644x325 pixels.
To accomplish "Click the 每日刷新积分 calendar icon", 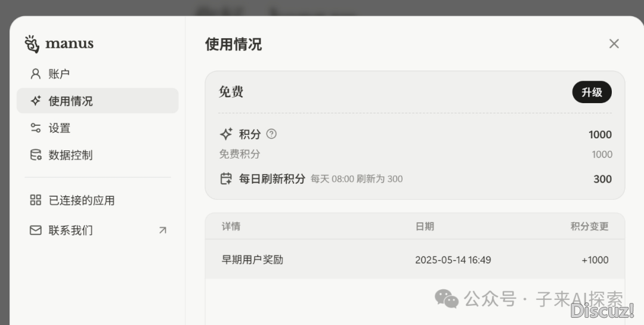I will click(x=226, y=178).
